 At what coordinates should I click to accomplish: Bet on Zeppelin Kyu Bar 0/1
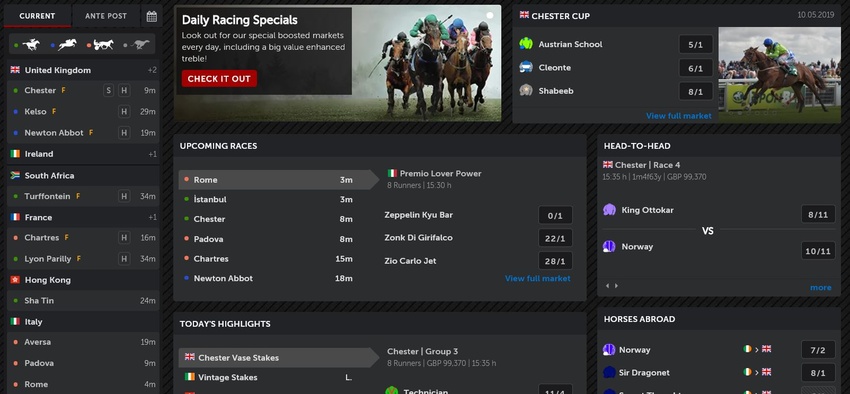pos(555,215)
